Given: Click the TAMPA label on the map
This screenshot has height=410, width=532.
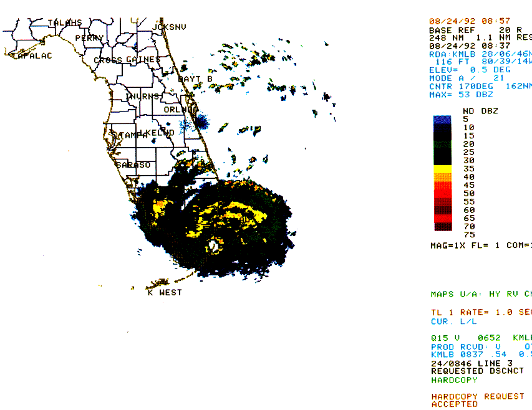Looking at the screenshot, I should pyautogui.click(x=133, y=135).
